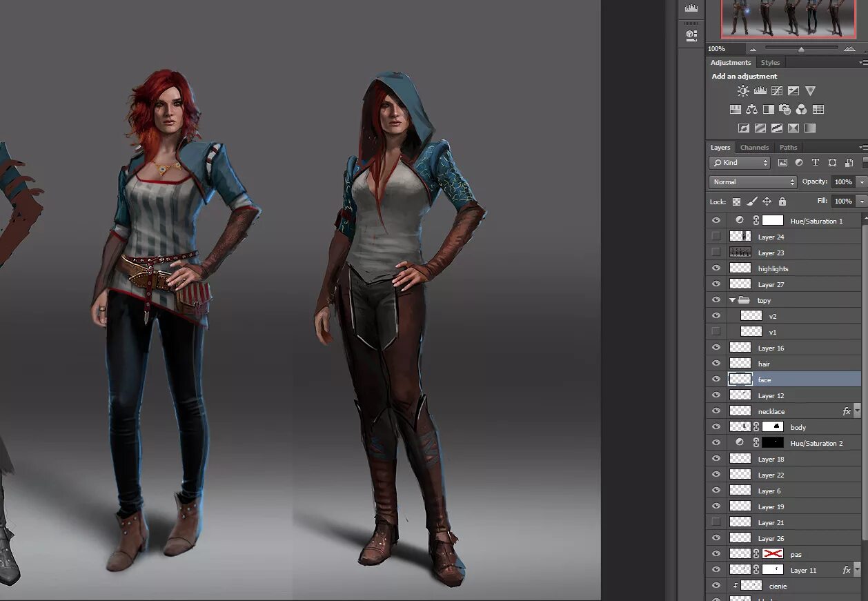Add a Gradient Map adjustment
This screenshot has width=868, height=601.
[x=810, y=128]
